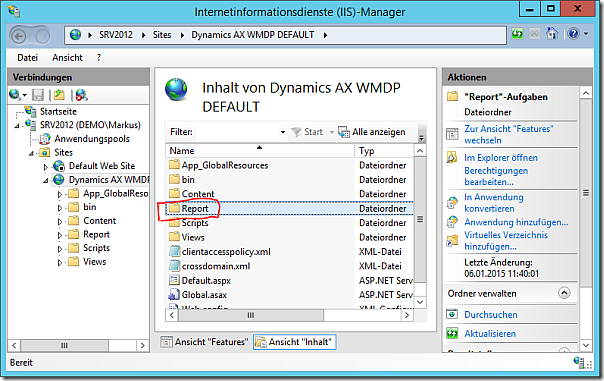Screen dimensions: 604x381
Task: Expand the Default Web Site node
Action: (45, 167)
